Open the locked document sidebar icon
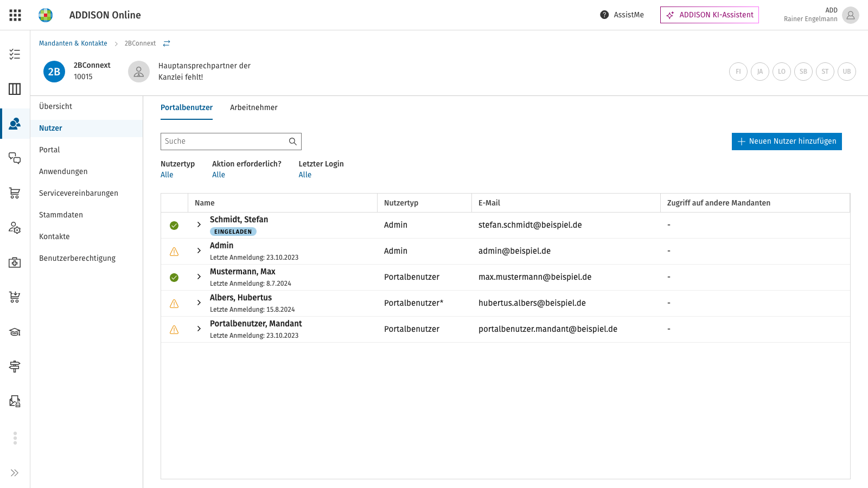This screenshot has height=488, width=868. (x=15, y=401)
